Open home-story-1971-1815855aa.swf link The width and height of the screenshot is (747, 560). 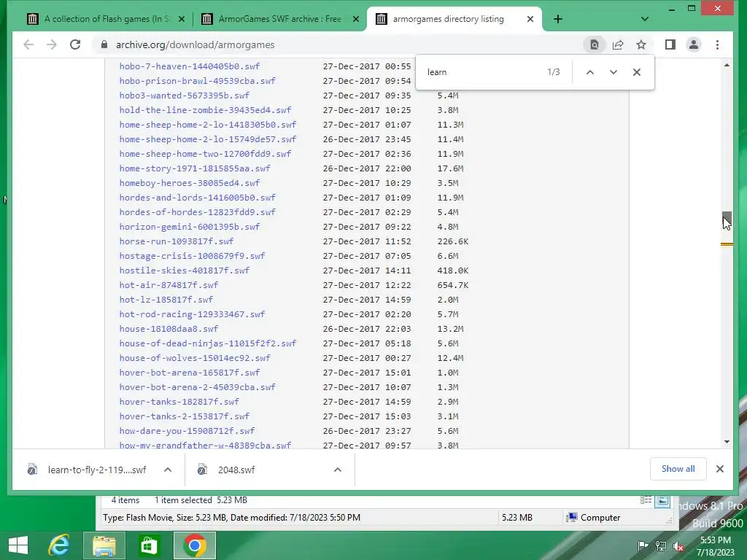(x=195, y=168)
